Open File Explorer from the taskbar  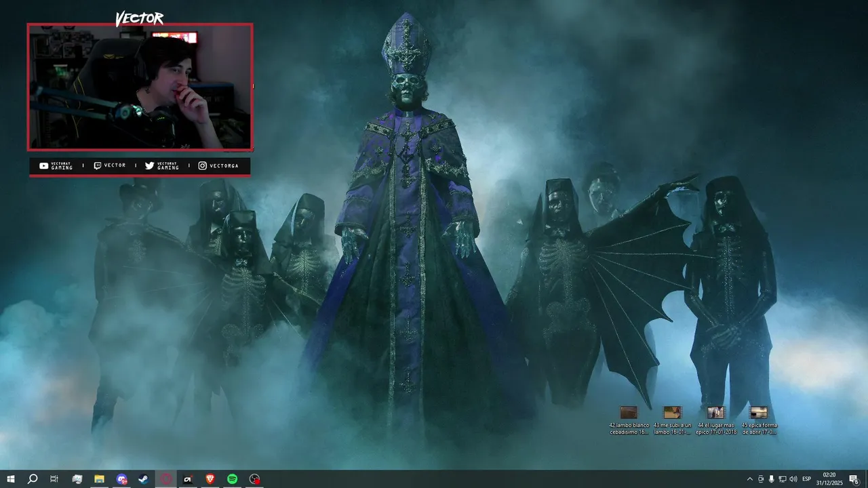tap(99, 479)
